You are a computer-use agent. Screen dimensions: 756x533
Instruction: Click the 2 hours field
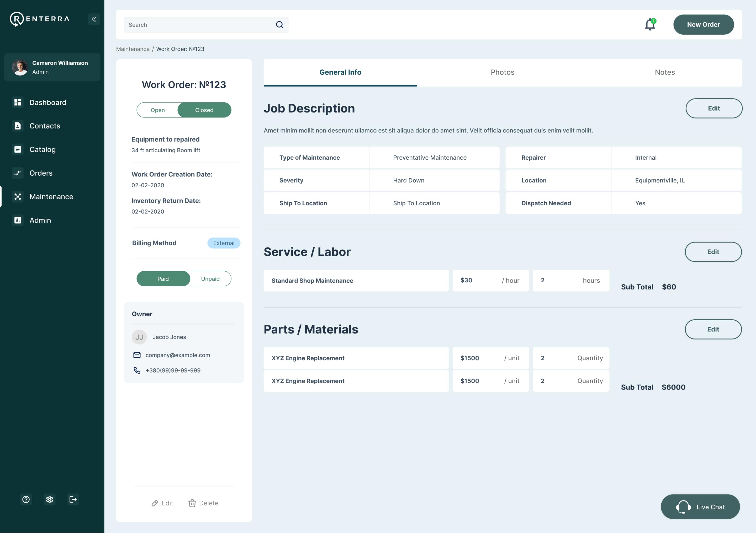571,281
